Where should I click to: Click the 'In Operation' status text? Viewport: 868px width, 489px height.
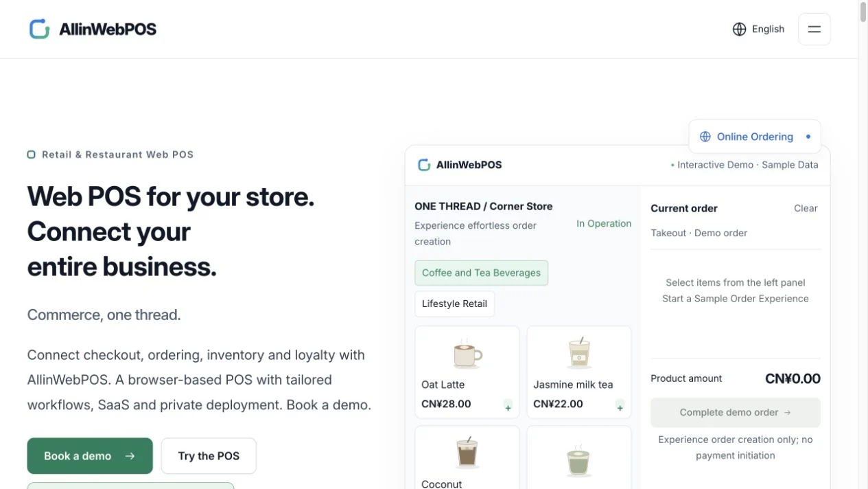point(604,223)
